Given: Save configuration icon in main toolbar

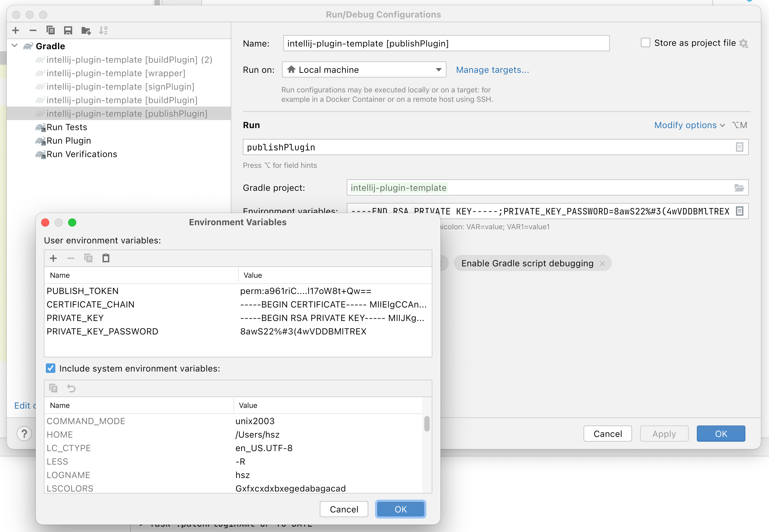Looking at the screenshot, I should (68, 30).
